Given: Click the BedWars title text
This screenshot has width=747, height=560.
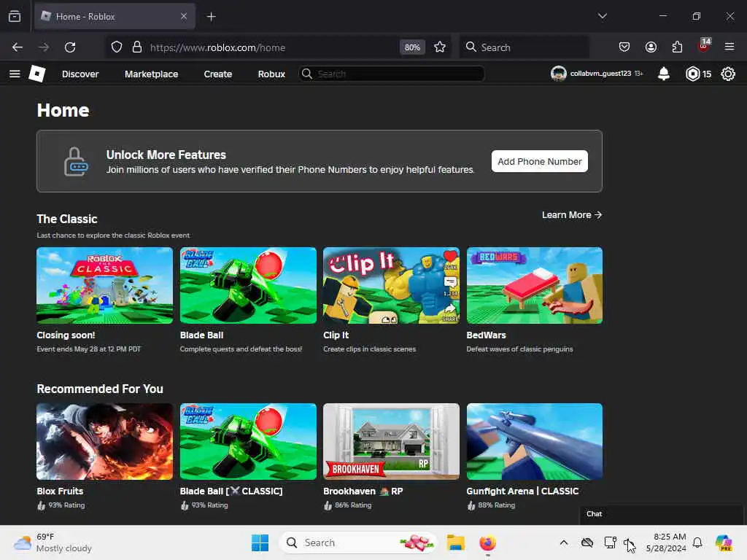Looking at the screenshot, I should tap(486, 335).
